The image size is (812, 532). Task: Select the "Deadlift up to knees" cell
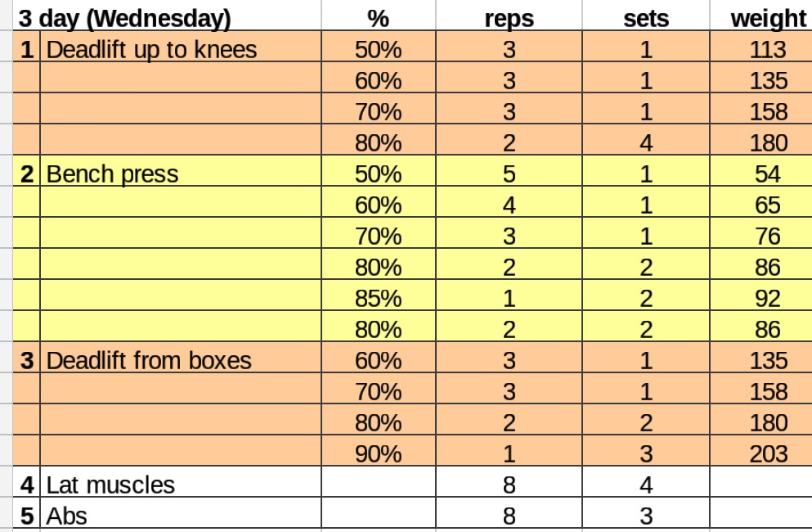pos(152,50)
